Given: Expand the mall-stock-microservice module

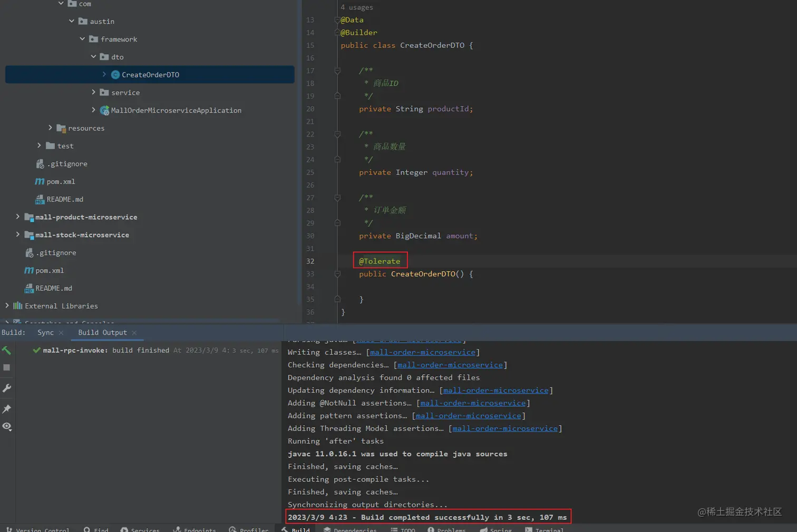Looking at the screenshot, I should [17, 234].
